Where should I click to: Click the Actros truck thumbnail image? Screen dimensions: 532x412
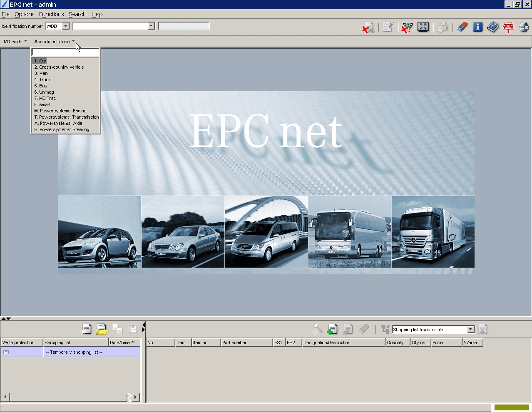pyautogui.click(x=433, y=232)
